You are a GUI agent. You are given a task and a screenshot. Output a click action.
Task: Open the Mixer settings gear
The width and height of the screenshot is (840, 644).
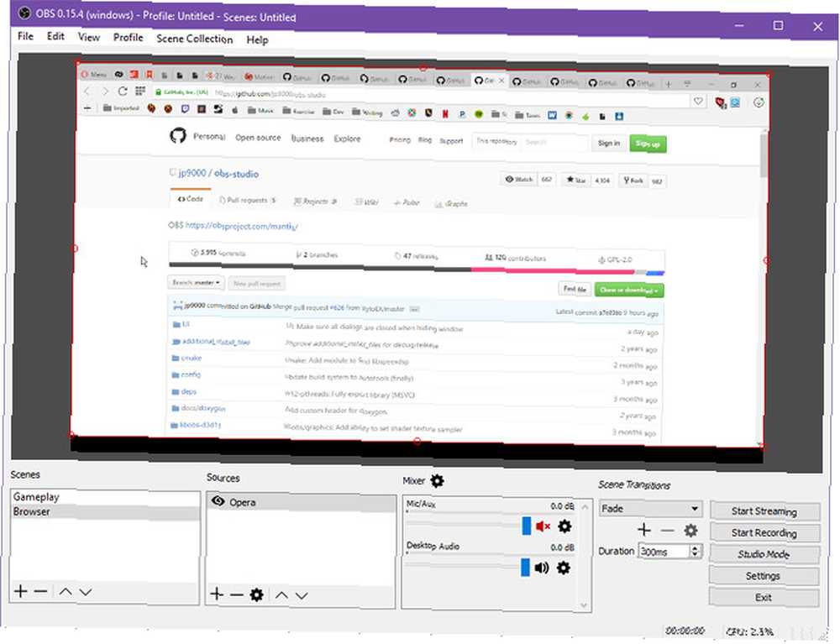[437, 481]
